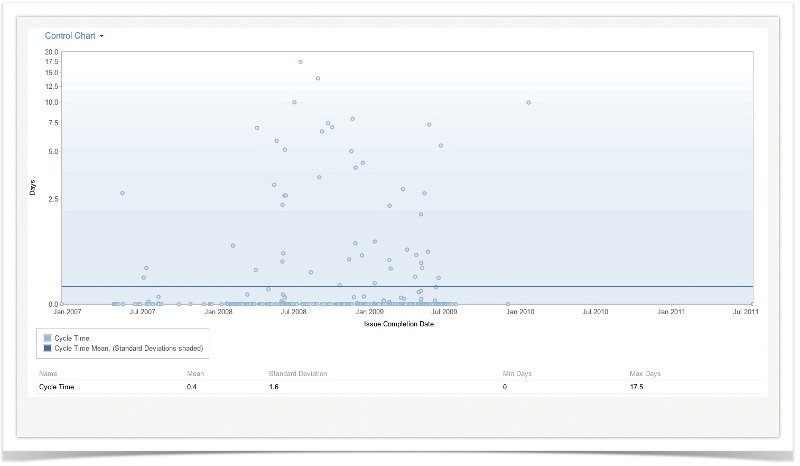Click the Mean column header
The height and width of the screenshot is (466, 800).
[195, 373]
